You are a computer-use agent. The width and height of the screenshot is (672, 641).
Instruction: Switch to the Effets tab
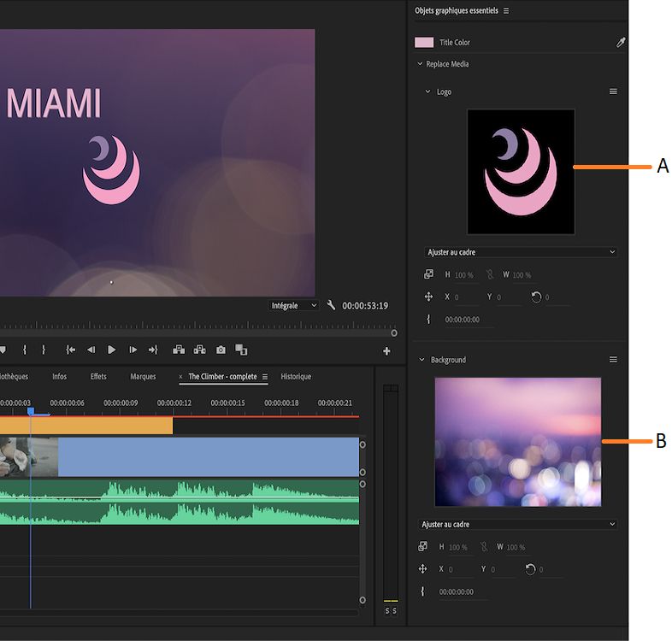point(98,376)
